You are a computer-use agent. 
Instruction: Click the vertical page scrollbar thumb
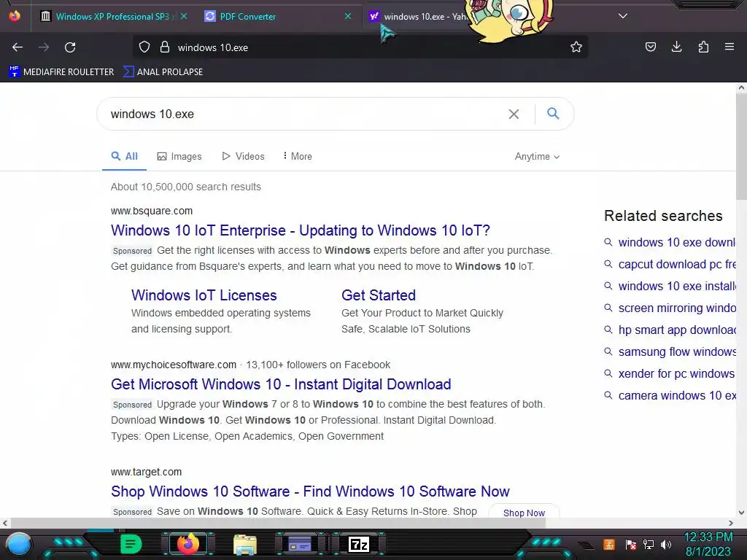[741, 145]
